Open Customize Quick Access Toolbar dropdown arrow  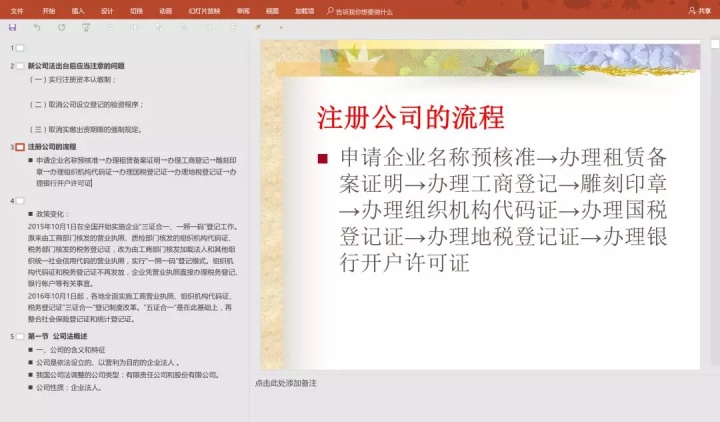pos(281,28)
